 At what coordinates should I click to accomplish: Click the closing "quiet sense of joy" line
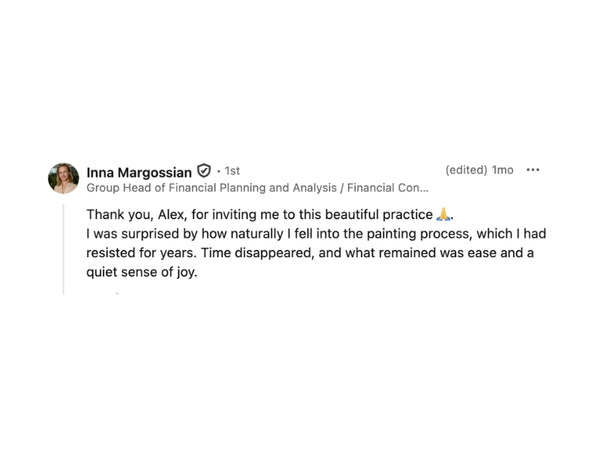pyautogui.click(x=143, y=271)
